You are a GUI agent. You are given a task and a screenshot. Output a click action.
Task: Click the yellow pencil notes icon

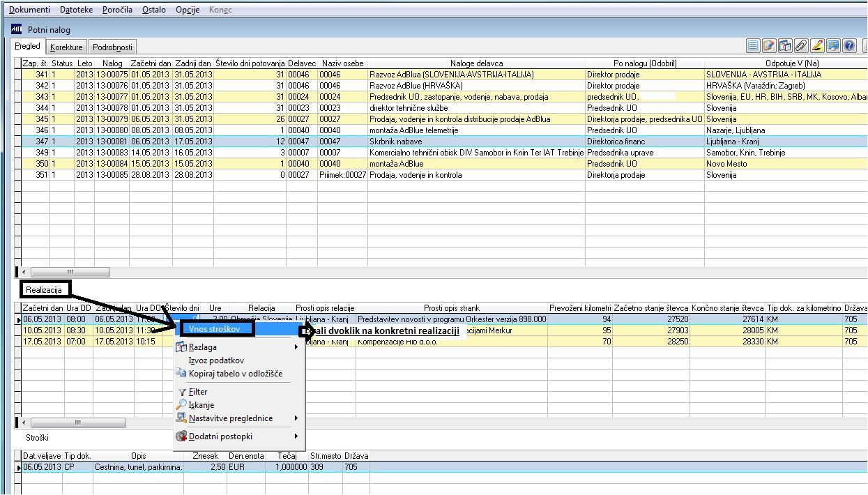tap(817, 46)
